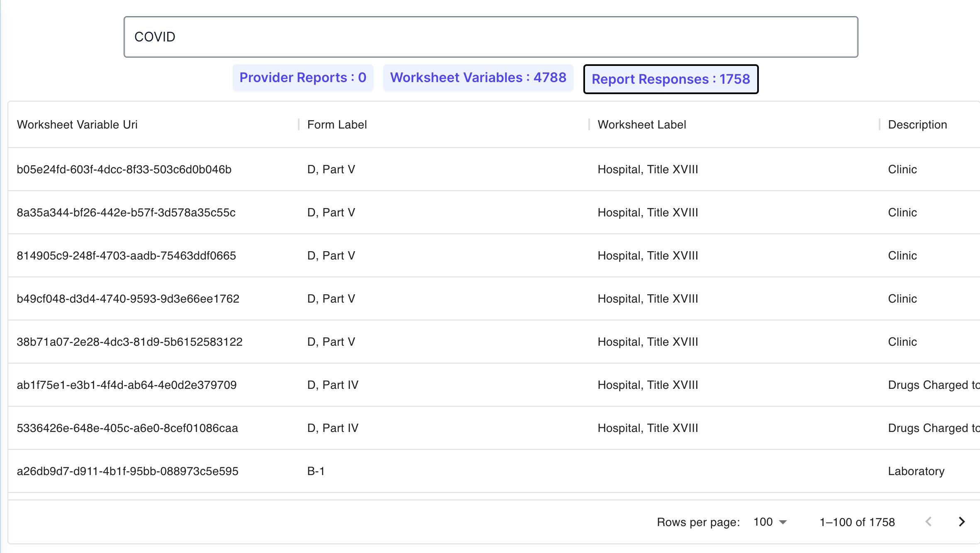Select row b49cf048-d3d4-4740
980x553 pixels.
tap(128, 298)
